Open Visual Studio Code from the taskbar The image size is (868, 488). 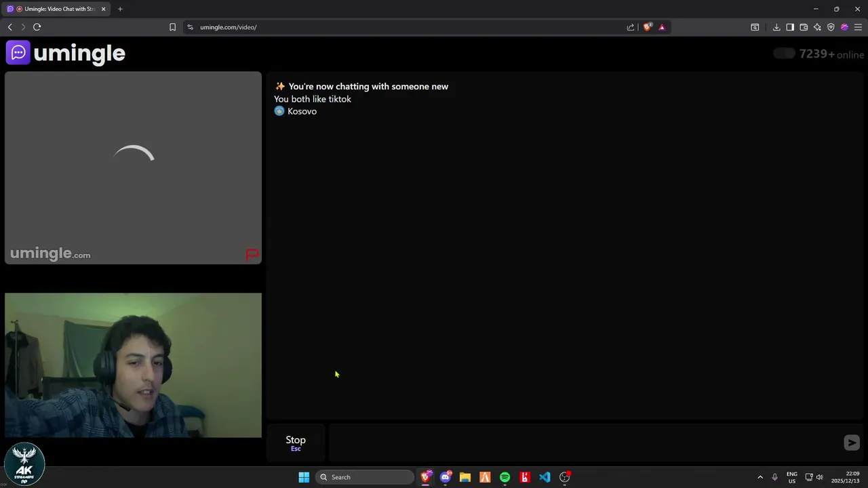(545, 477)
